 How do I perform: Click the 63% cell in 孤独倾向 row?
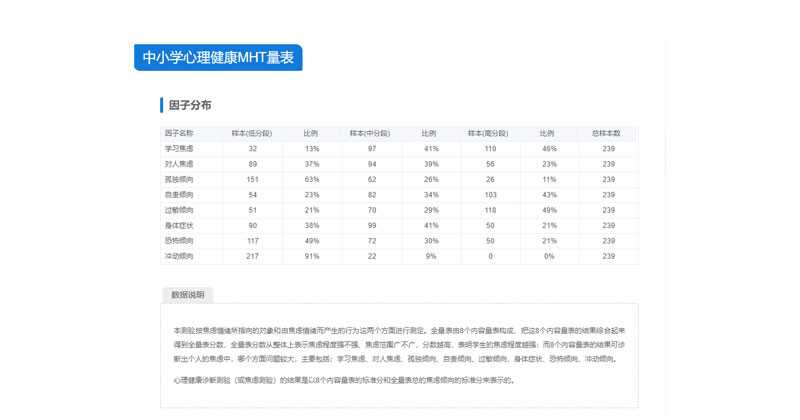[x=312, y=179]
